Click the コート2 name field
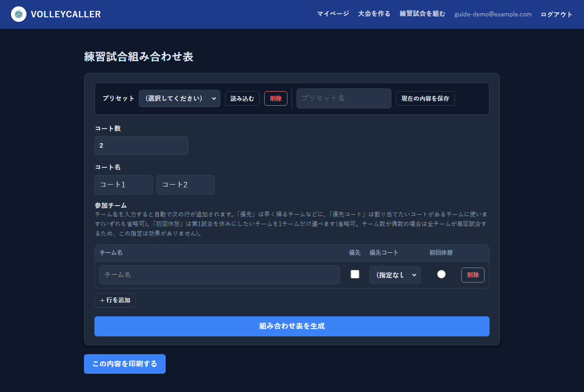Screen dimensions: 584x392 (186, 185)
